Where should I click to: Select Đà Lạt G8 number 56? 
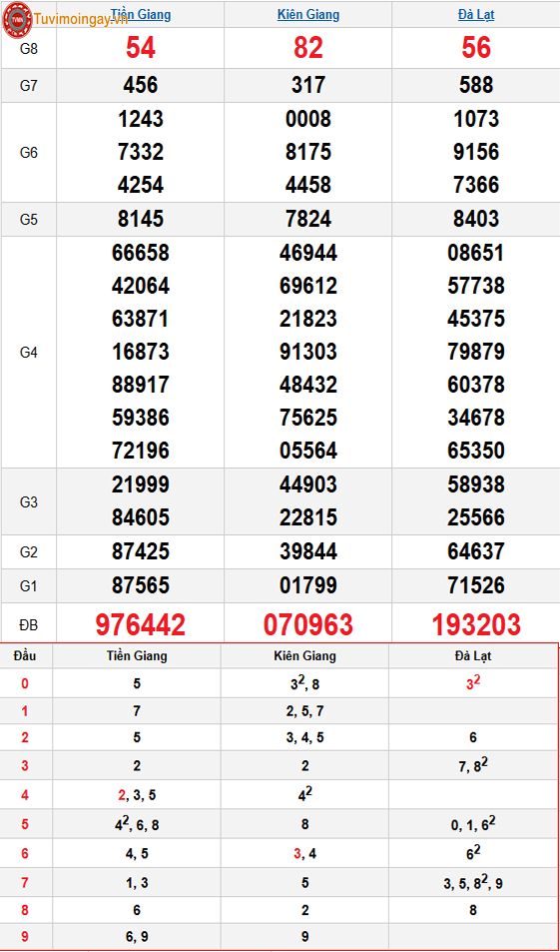pyautogui.click(x=476, y=48)
